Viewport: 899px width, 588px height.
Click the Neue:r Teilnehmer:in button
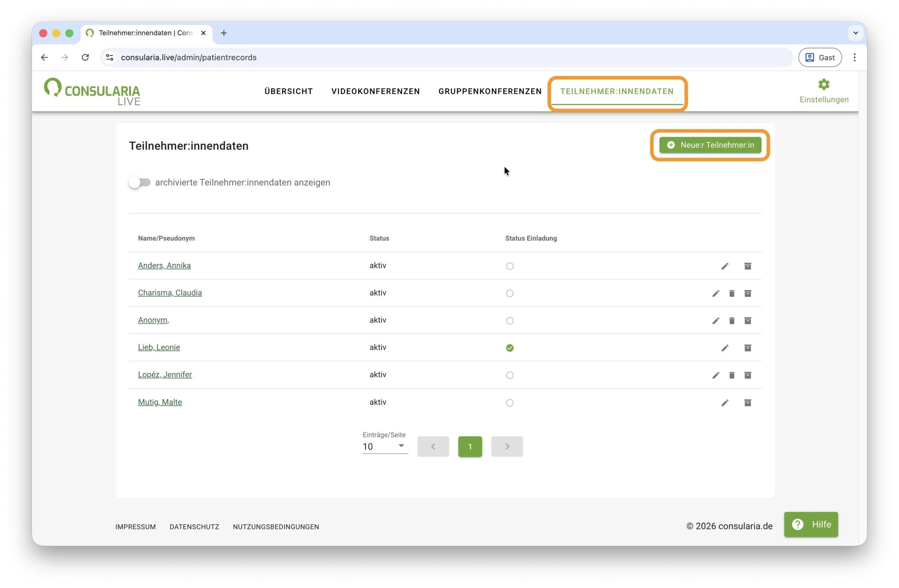(x=710, y=145)
